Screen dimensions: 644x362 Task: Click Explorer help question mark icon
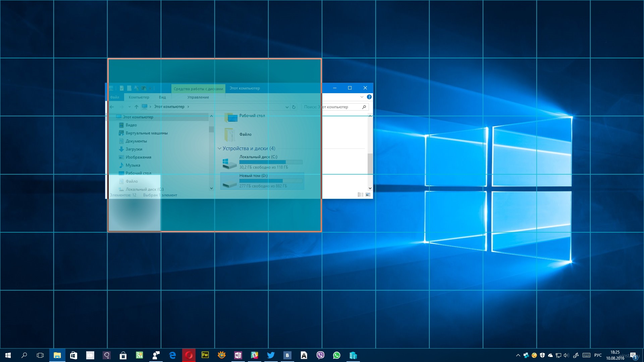click(x=369, y=97)
